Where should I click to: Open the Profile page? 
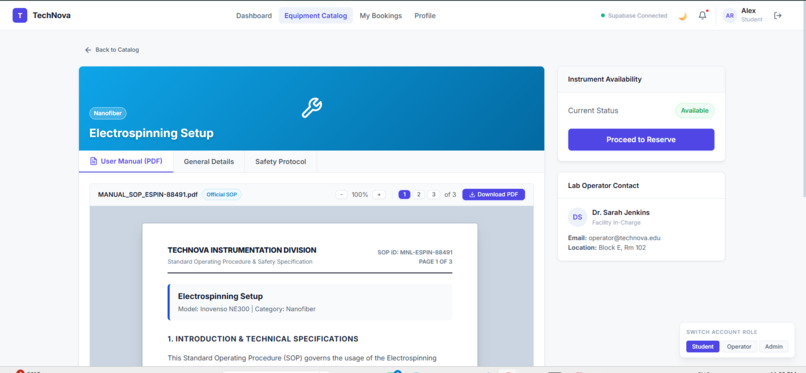point(425,16)
